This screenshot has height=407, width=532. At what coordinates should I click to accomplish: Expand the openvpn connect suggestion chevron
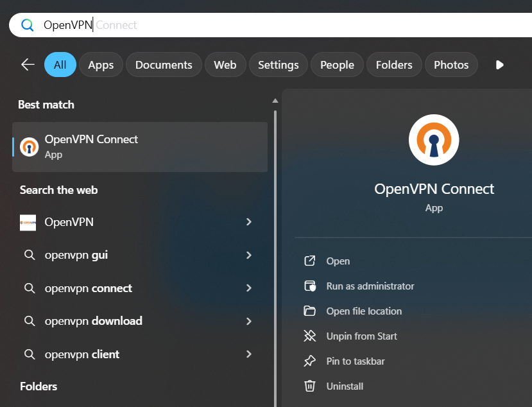tap(249, 288)
